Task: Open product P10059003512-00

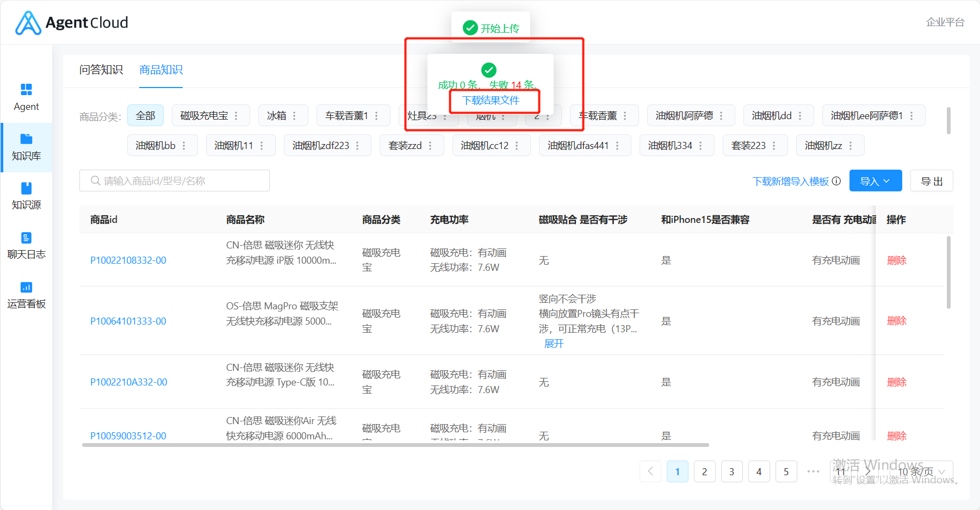Action: [x=128, y=436]
